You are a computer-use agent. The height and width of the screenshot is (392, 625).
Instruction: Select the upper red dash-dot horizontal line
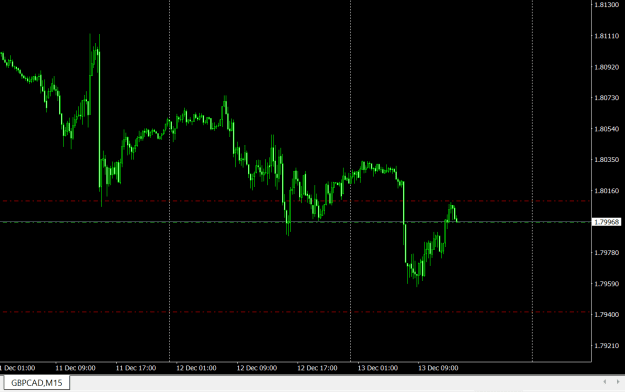(295, 201)
